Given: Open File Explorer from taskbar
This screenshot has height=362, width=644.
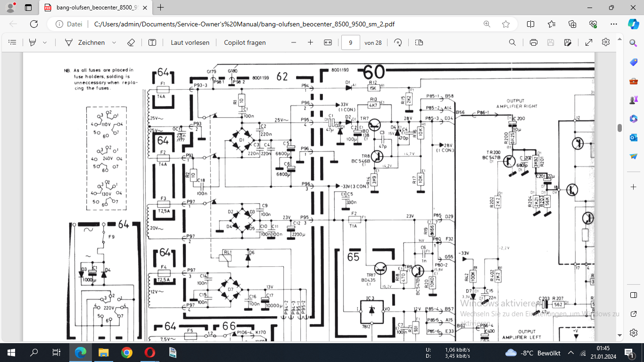Looking at the screenshot, I should pos(104,353).
